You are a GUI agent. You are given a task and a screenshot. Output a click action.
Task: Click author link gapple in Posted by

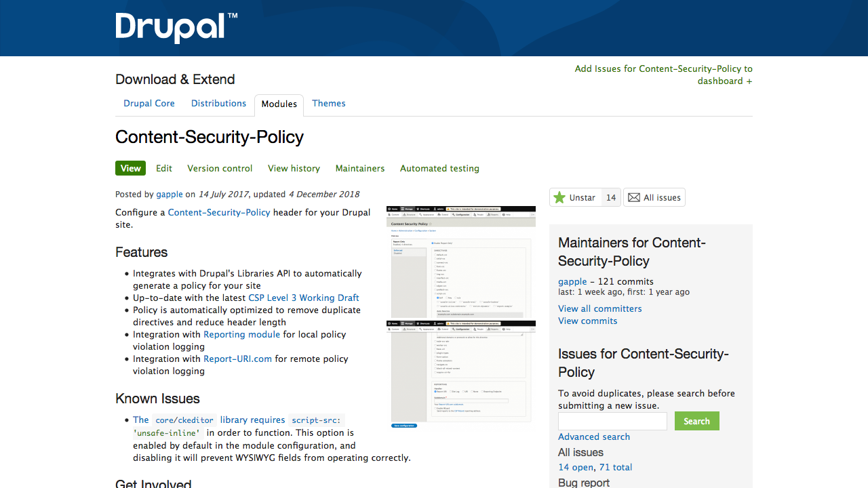click(170, 194)
